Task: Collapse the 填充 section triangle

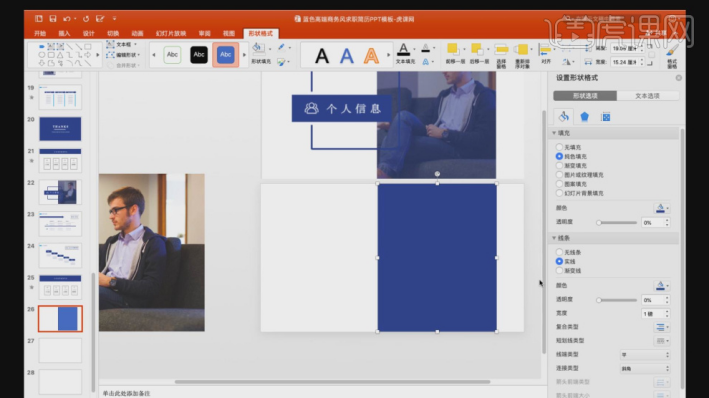Action: (554, 133)
